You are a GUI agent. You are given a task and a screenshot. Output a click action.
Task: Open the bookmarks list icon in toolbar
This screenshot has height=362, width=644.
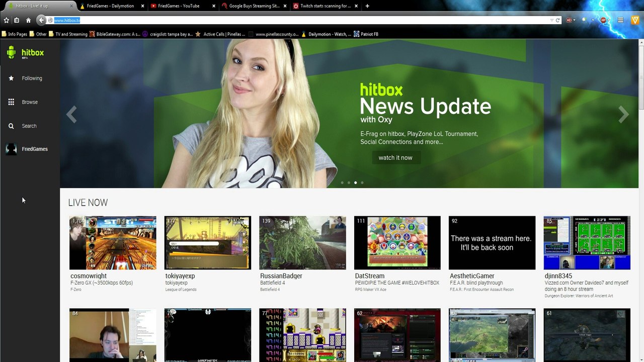point(17,20)
